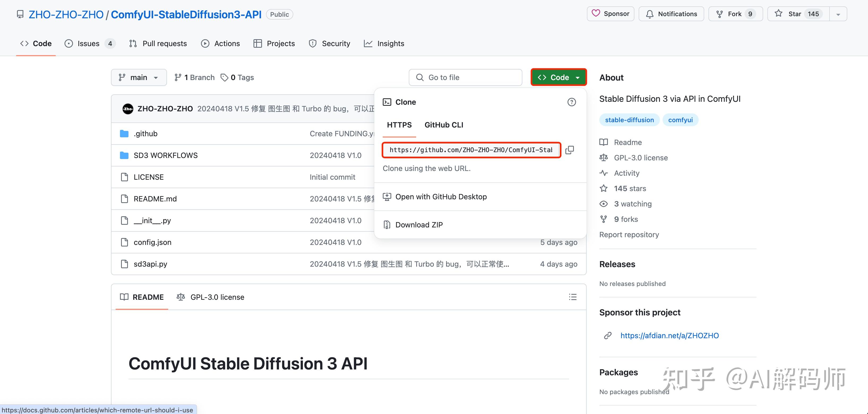The width and height of the screenshot is (868, 414).
Task: Click the repository bookmark icon beside ZHO-ZHO-ZHO
Action: (20, 14)
